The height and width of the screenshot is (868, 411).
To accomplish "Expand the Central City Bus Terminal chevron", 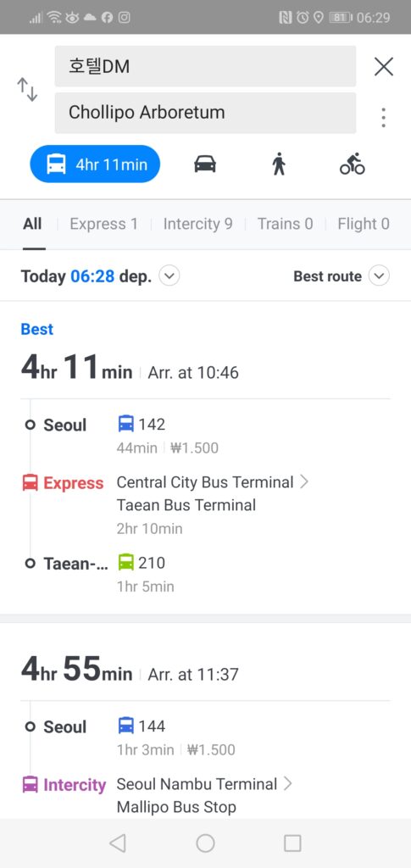I will tap(303, 482).
